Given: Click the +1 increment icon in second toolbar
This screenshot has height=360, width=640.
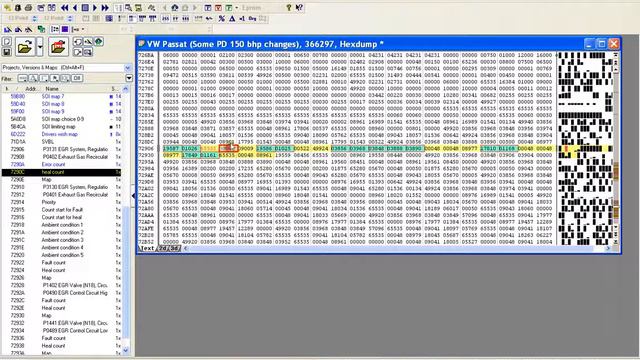Looking at the screenshot, I should [242, 18].
